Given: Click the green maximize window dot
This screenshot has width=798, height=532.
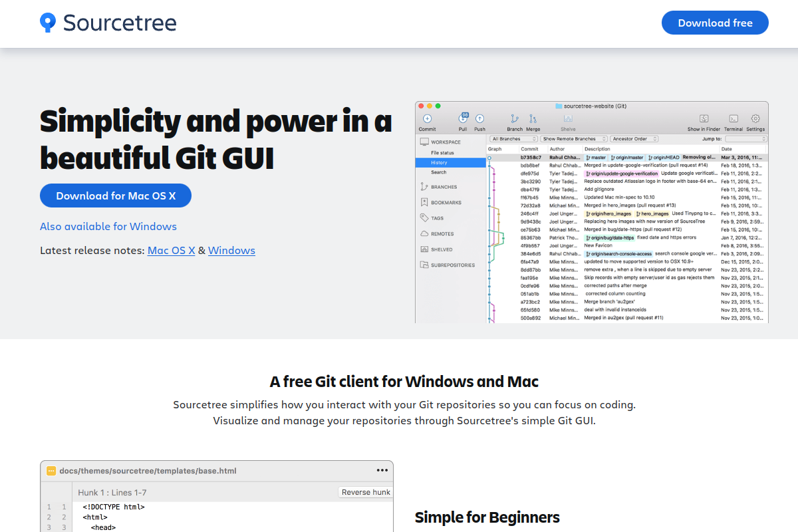Looking at the screenshot, I should coord(438,106).
